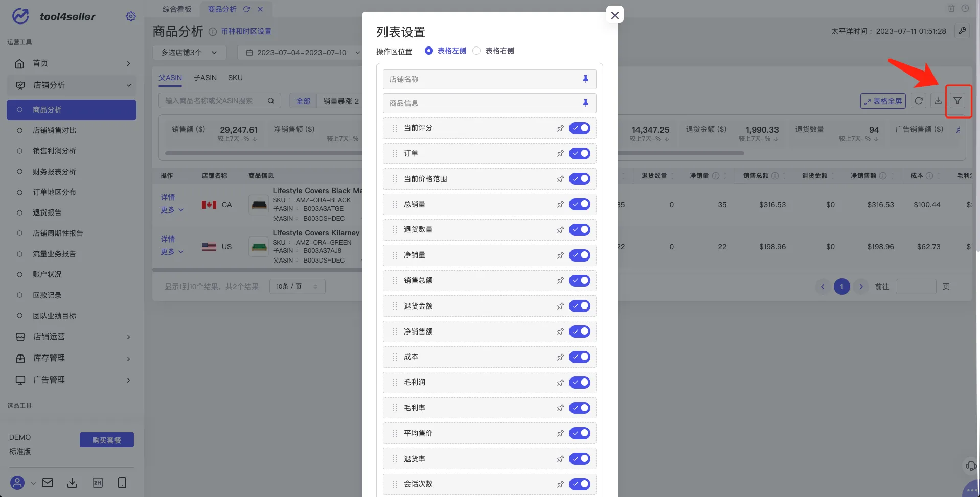Click the 全部 filter button
Screen dimensions: 980x497
pos(303,101)
